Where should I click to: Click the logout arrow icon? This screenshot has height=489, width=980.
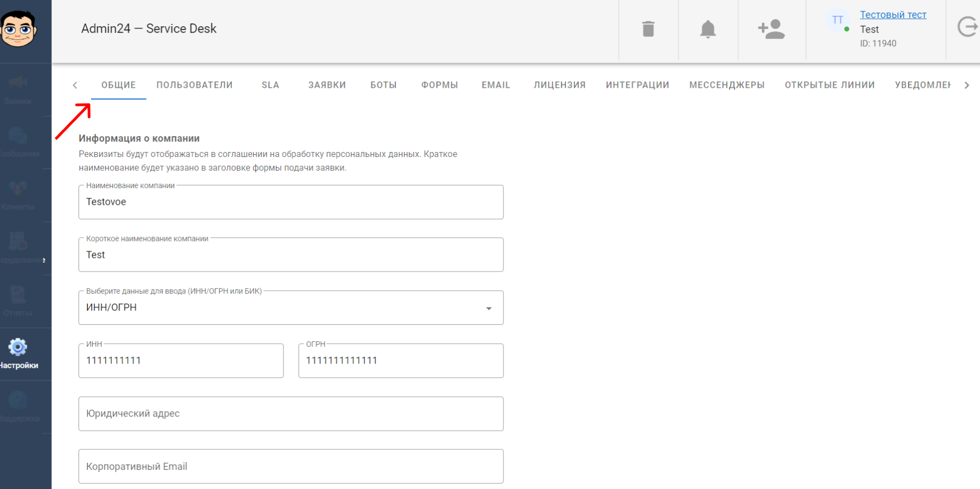[968, 27]
